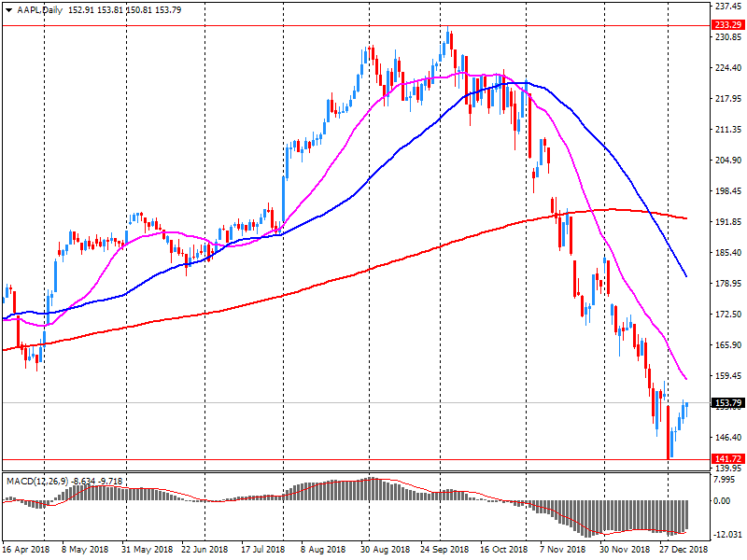The height and width of the screenshot is (560, 747).
Task: Select the upper red horizontal line at 233.29
Action: pos(356,26)
